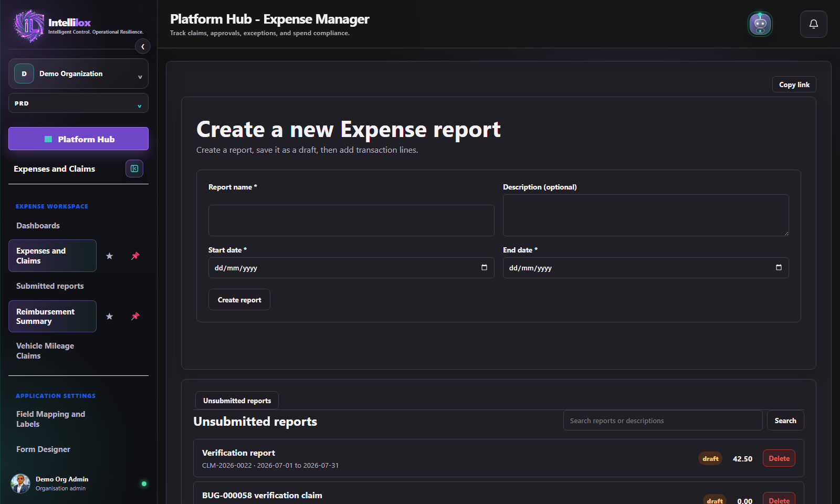Open the End date calendar picker icon

pyautogui.click(x=779, y=268)
